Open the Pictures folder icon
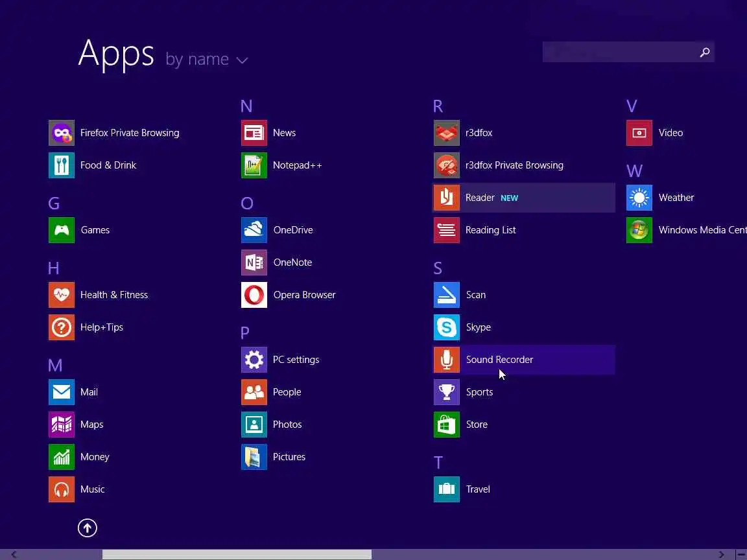The height and width of the screenshot is (560, 747). point(254,457)
